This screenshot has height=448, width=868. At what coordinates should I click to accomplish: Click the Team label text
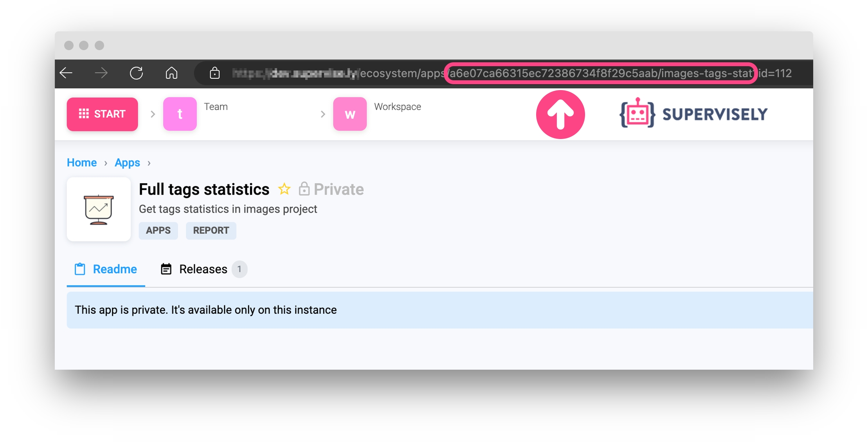pyautogui.click(x=216, y=107)
